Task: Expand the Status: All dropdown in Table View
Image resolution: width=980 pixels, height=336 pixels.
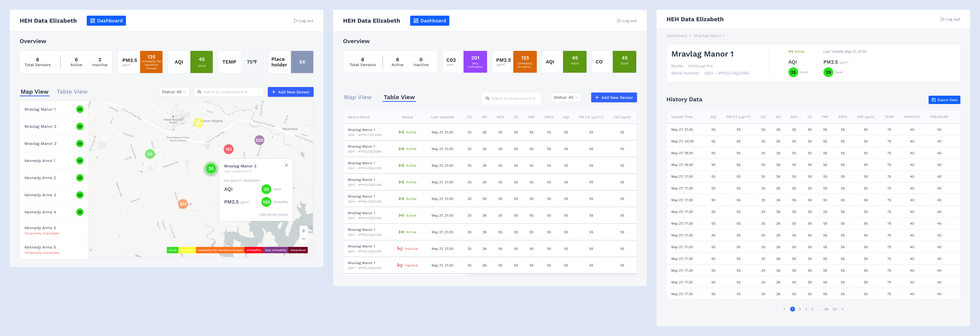Action: pos(566,97)
